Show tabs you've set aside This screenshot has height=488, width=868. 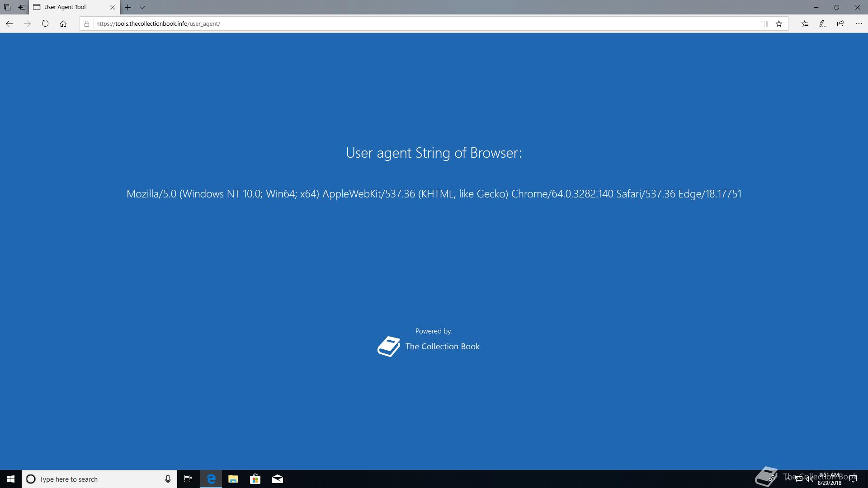coord(7,7)
